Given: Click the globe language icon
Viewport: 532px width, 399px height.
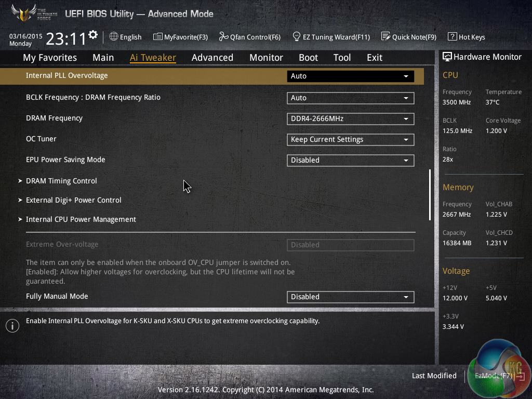Looking at the screenshot, I should click(x=114, y=37).
